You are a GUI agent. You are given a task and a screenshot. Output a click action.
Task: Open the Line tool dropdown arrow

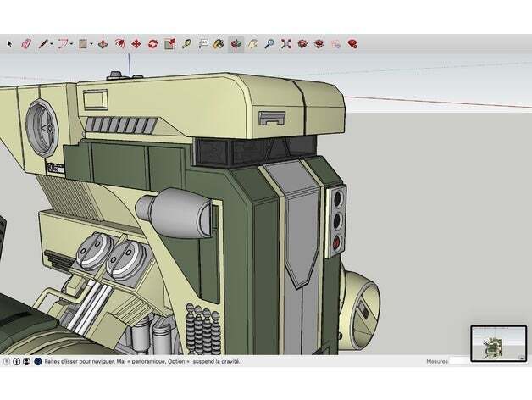coord(52,42)
